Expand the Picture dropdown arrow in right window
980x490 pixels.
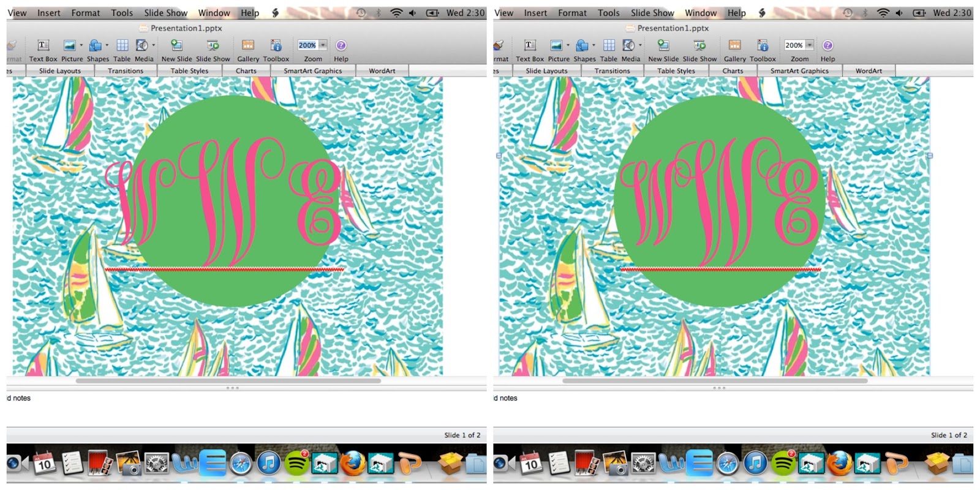point(568,45)
